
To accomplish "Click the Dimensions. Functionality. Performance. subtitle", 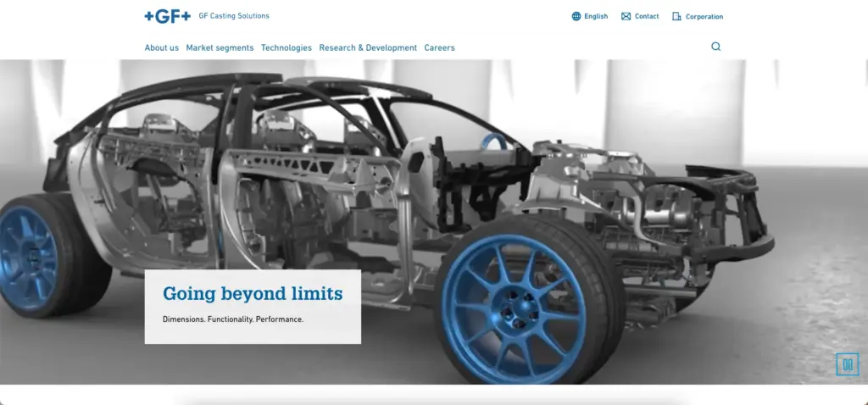I will point(233,319).
